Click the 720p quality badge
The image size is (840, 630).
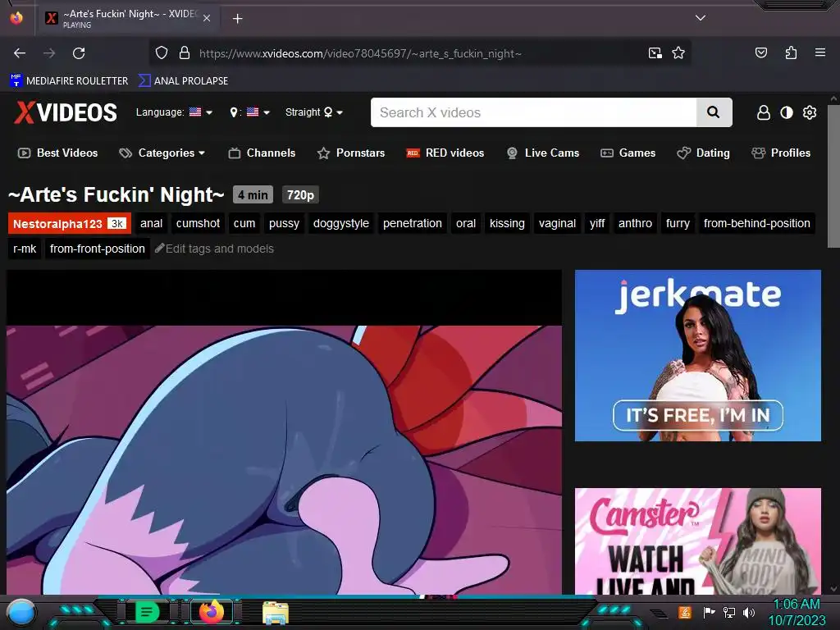(300, 195)
